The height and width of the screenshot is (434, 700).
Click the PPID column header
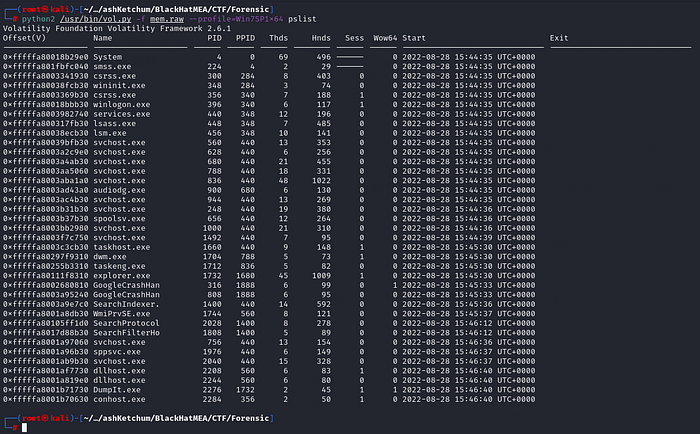[245, 37]
